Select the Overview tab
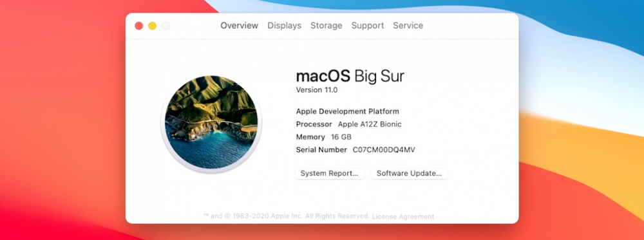This screenshot has width=644, height=240. [x=240, y=26]
